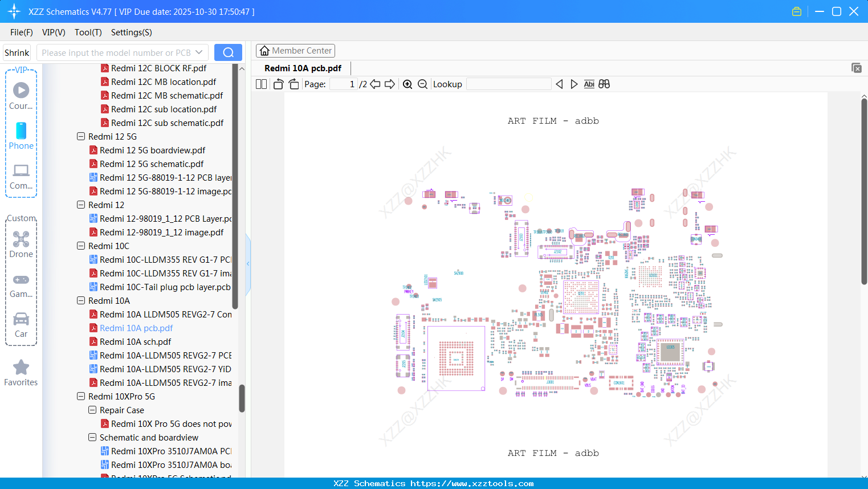
Task: Click the Member Center home icon
Action: 264,51
